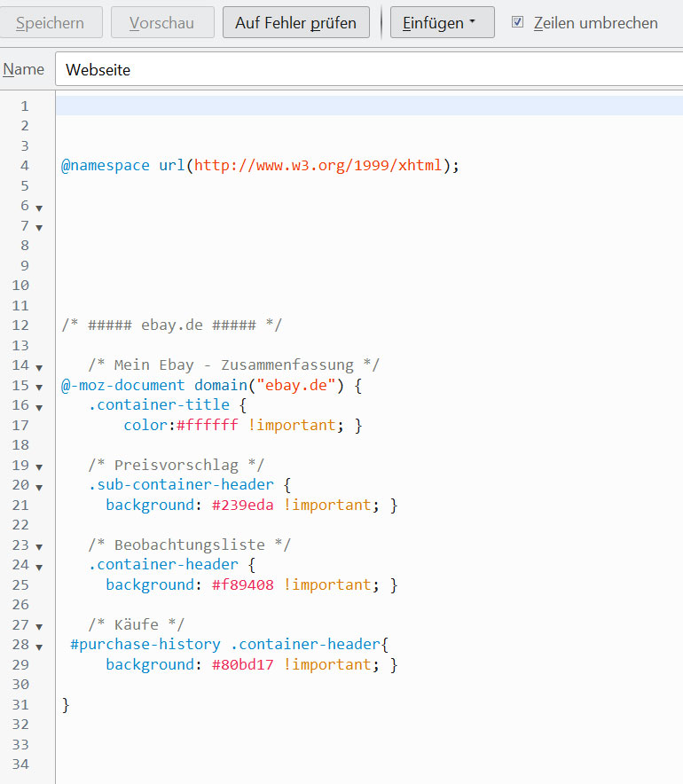Collapse the .container-header rule at line 24

click(x=39, y=566)
